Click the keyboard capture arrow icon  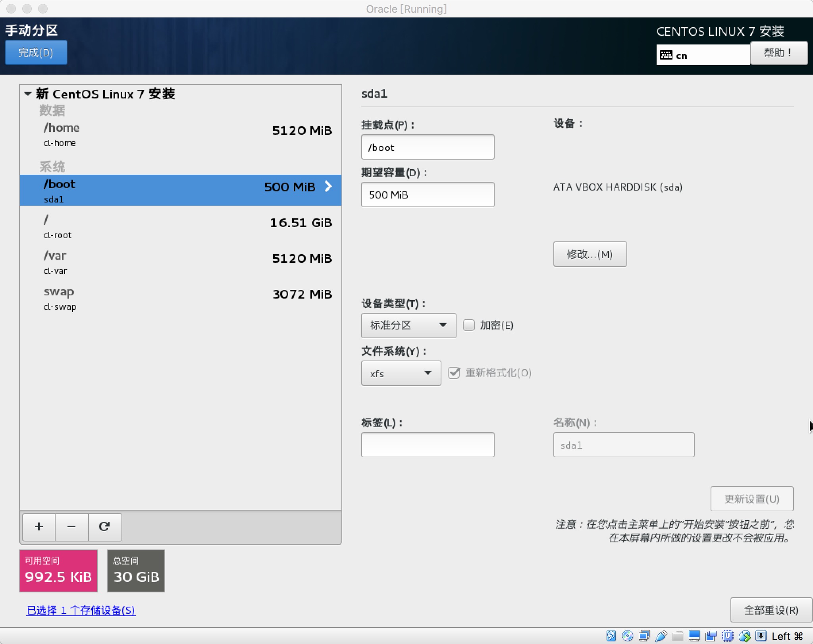[761, 636]
